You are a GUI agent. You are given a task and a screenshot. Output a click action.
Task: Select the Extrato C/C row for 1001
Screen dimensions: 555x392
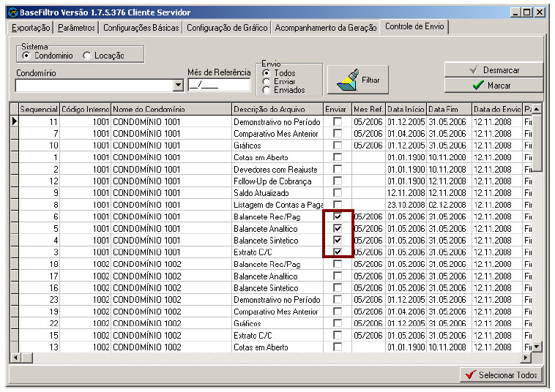tap(171, 252)
